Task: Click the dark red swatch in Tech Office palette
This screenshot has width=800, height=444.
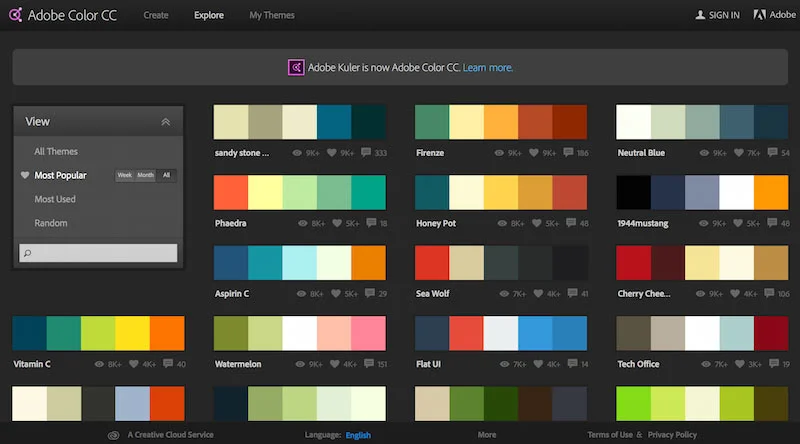Action: [771, 333]
